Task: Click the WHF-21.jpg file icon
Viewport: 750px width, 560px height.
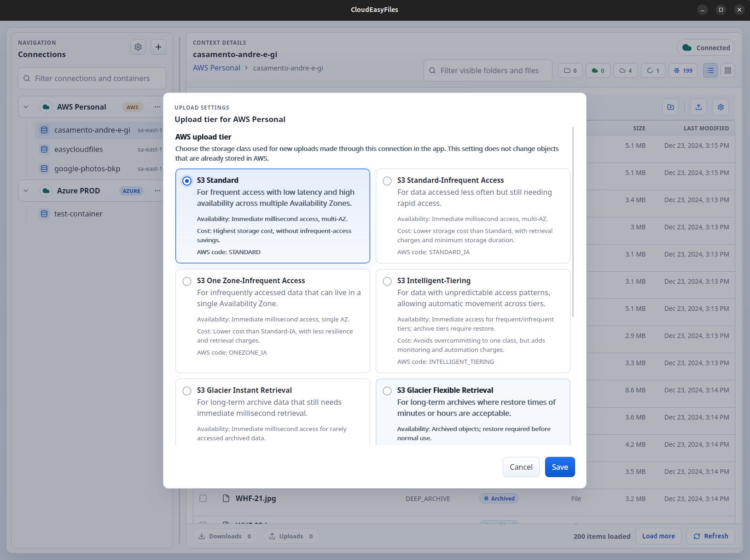Action: click(226, 498)
